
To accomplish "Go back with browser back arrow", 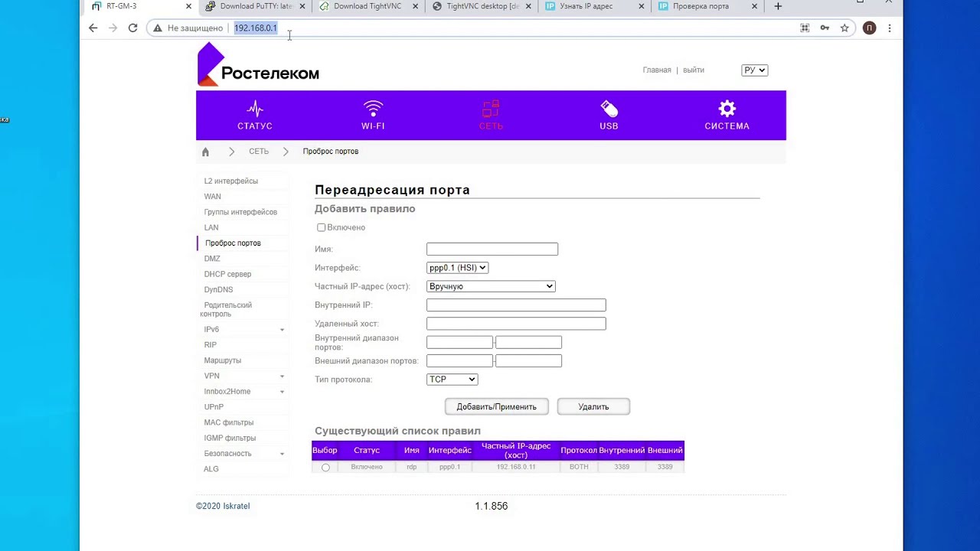I will click(93, 28).
